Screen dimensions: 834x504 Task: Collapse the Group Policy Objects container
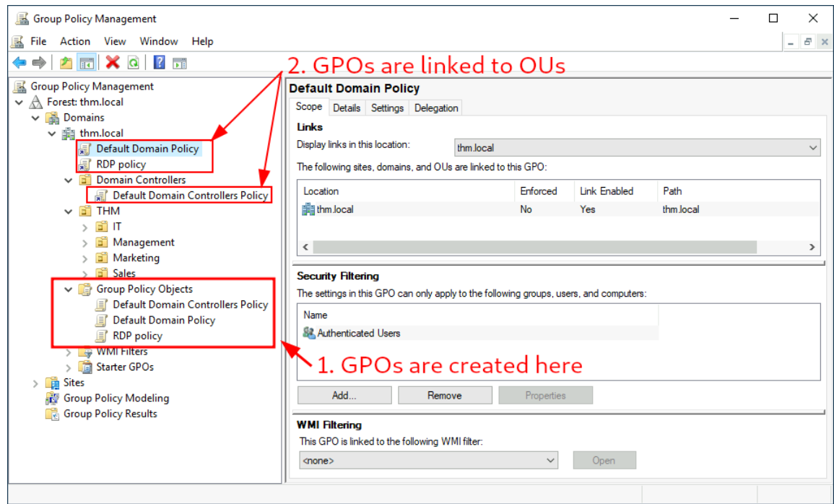coord(69,290)
